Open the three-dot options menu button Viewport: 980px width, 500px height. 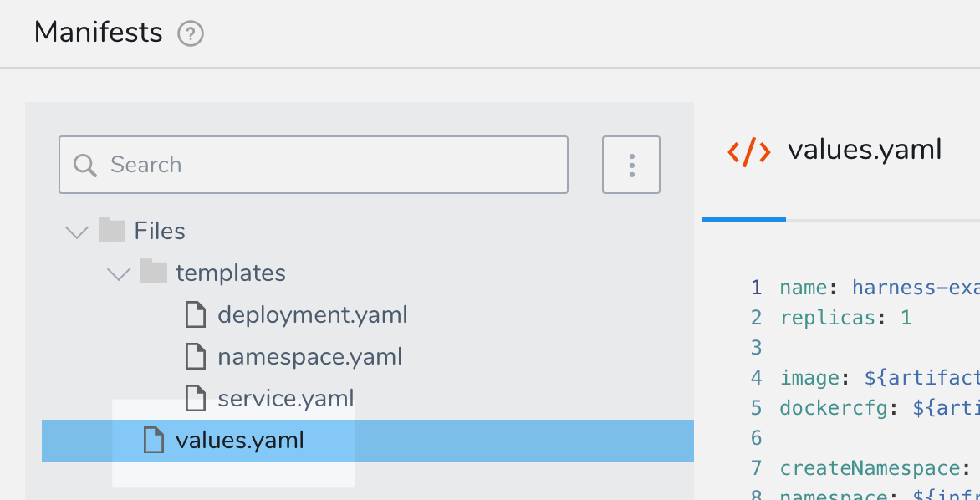(x=631, y=165)
